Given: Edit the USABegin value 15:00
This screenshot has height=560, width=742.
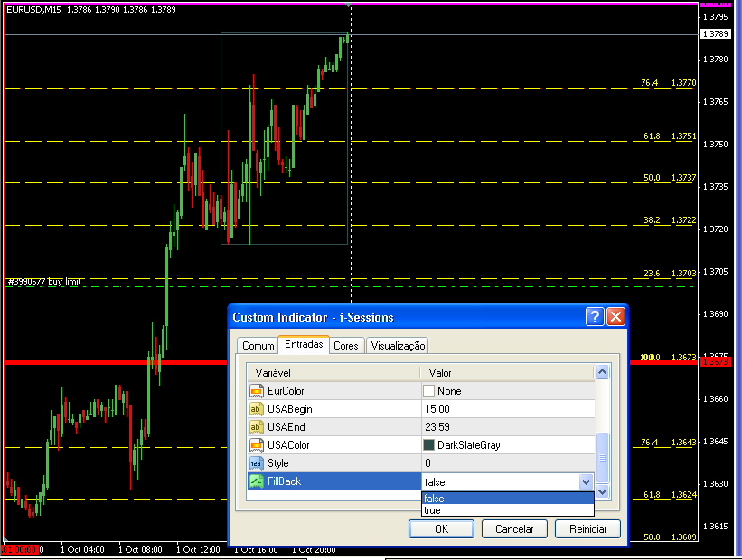Looking at the screenshot, I should [508, 409].
